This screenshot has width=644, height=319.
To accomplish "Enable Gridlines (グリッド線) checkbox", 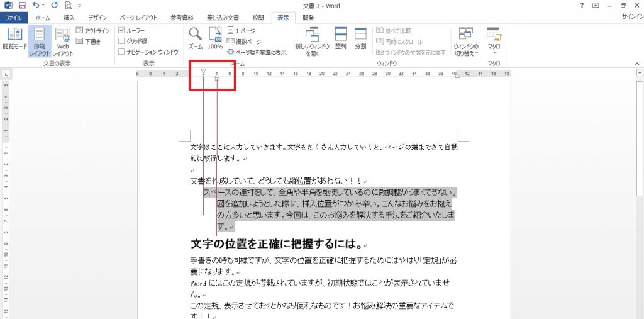I will coord(121,41).
